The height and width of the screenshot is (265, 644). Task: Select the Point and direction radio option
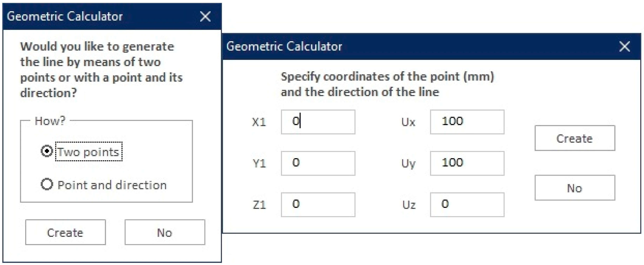tap(47, 184)
